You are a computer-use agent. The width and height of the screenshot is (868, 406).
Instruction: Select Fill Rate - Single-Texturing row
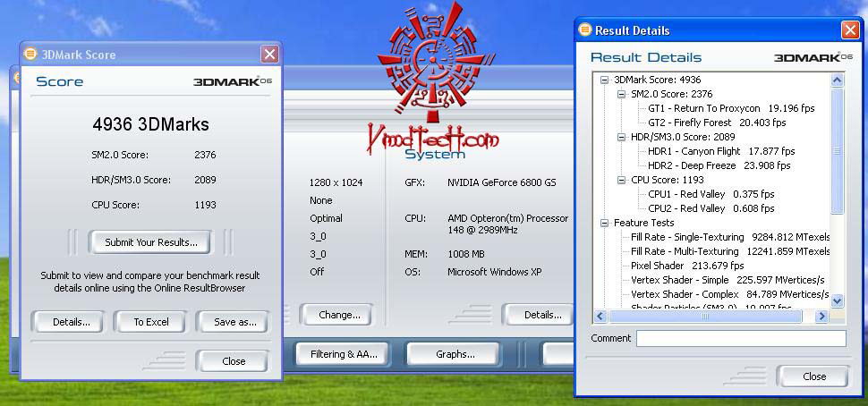click(x=731, y=237)
